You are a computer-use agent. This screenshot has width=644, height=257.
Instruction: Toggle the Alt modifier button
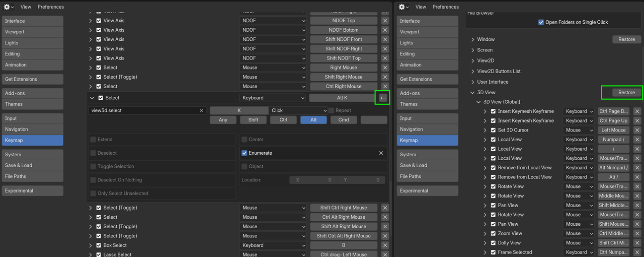313,120
